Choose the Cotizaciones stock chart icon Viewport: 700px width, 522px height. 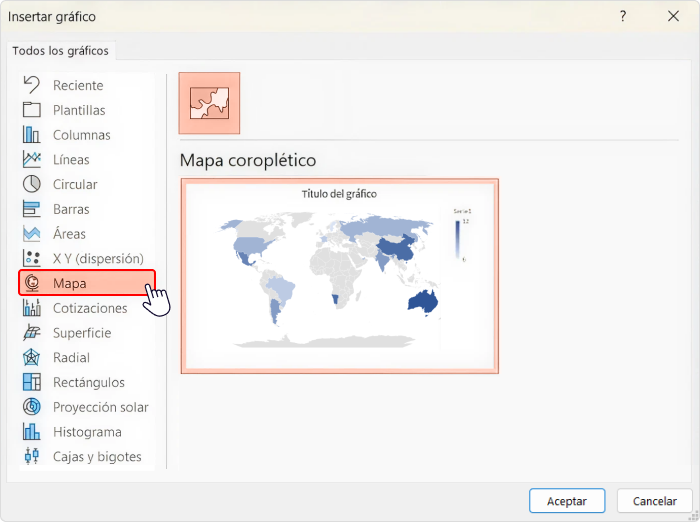32,308
